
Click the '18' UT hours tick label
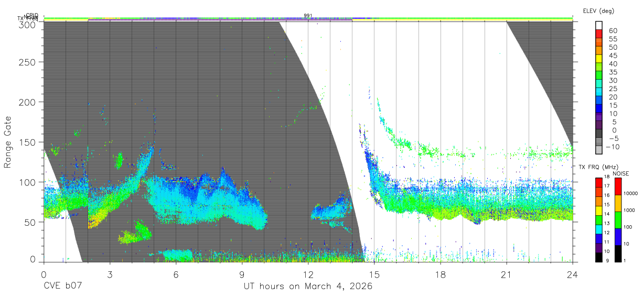(x=441, y=274)
